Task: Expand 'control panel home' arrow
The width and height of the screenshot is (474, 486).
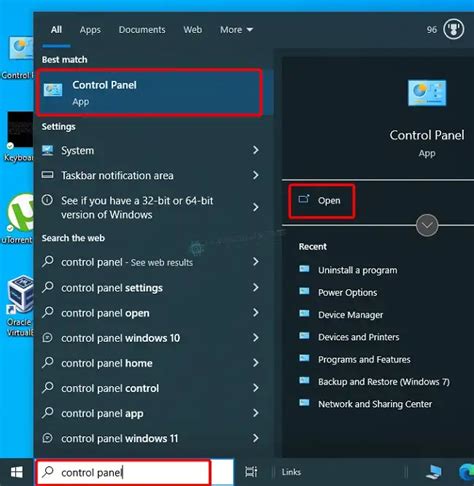Action: (256, 363)
